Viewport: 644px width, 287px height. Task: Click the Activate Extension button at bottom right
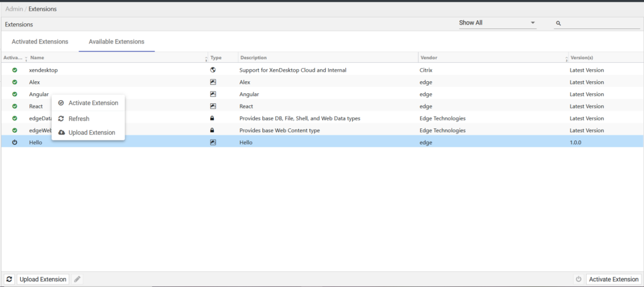[x=614, y=279]
